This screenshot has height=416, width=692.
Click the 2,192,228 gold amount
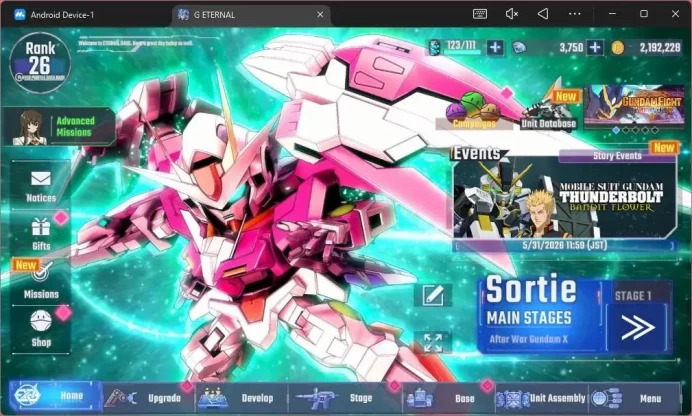coord(660,48)
